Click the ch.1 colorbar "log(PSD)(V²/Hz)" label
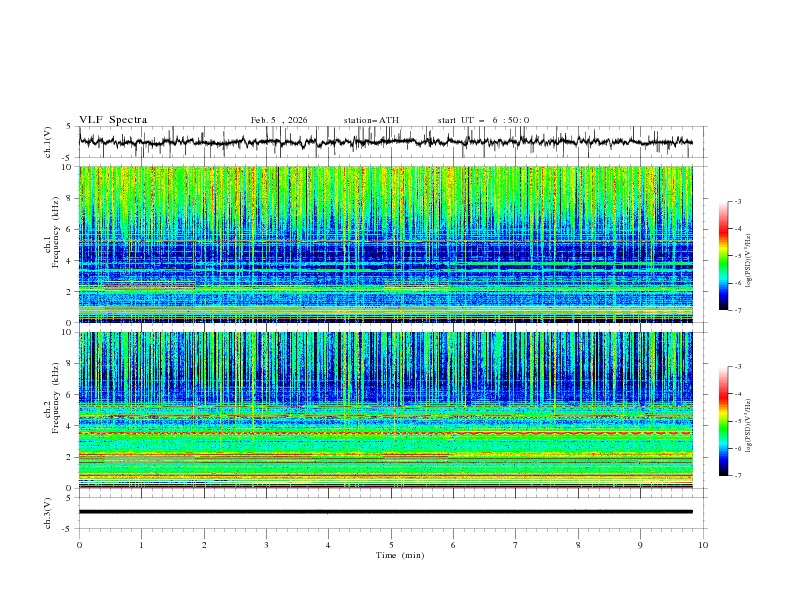Viewport: 792px width, 612px height. [x=749, y=261]
